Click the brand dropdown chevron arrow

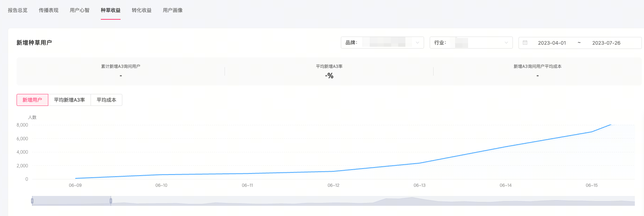pos(417,43)
